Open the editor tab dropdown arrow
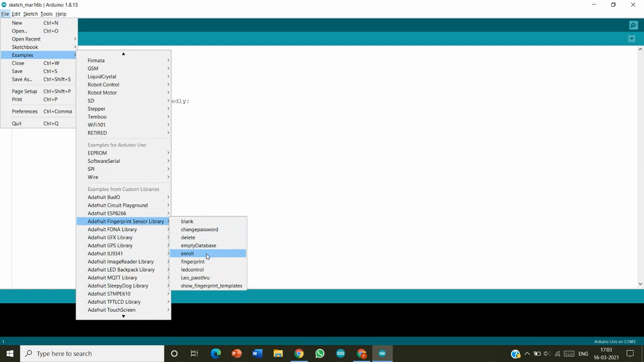The height and width of the screenshot is (362, 644). [x=632, y=39]
